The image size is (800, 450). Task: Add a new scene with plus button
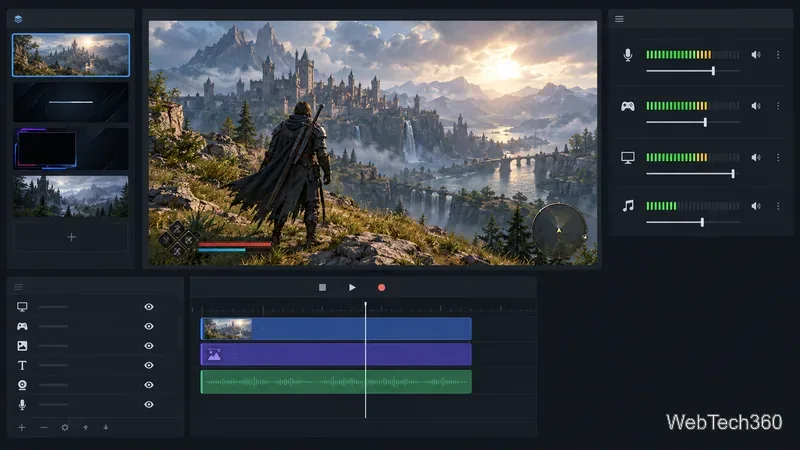(71, 237)
